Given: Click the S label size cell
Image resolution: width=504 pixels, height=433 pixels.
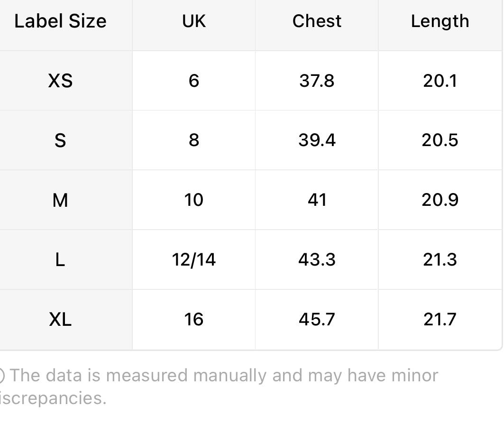Looking at the screenshot, I should (60, 140).
